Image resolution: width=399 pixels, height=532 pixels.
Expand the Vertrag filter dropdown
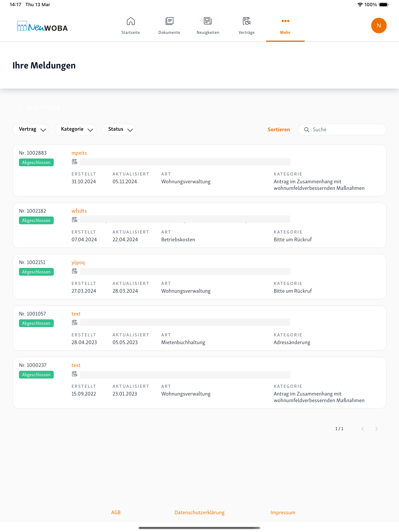[31, 129]
